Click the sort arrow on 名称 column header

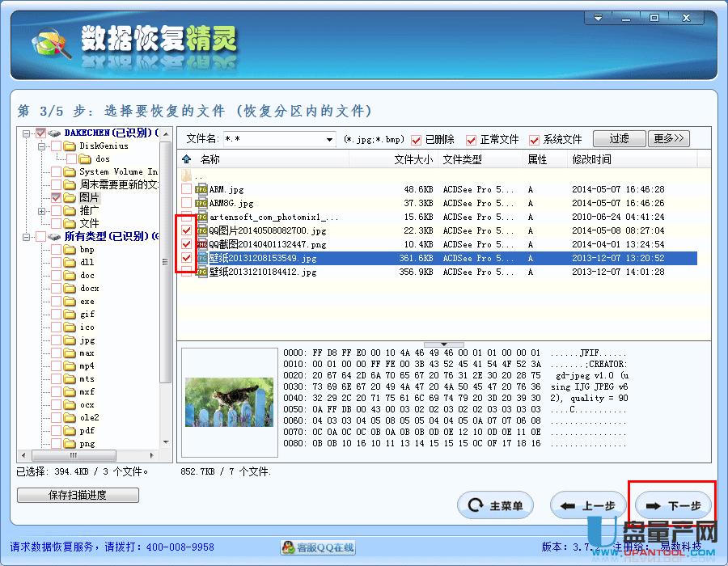pyautogui.click(x=188, y=159)
